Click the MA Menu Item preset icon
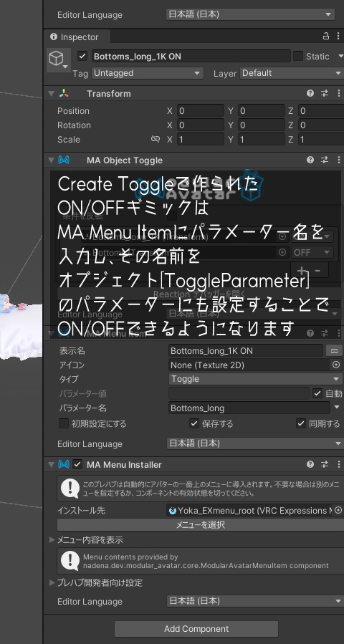 tap(325, 334)
